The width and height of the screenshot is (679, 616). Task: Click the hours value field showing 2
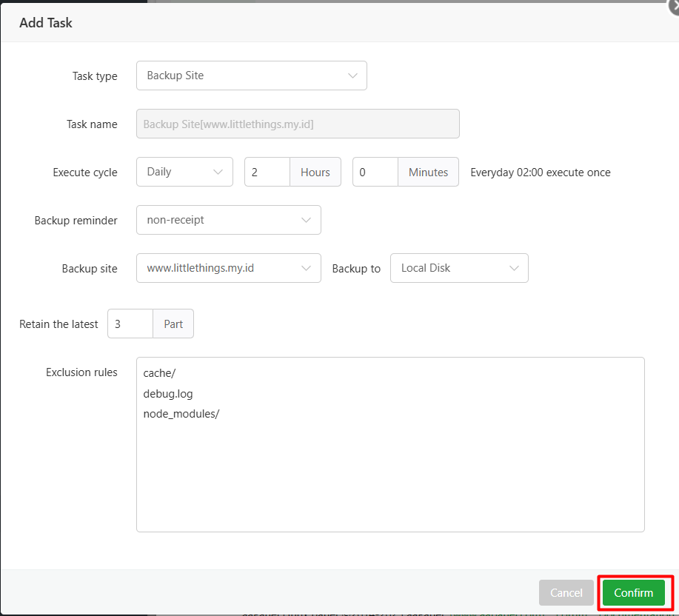(x=267, y=172)
